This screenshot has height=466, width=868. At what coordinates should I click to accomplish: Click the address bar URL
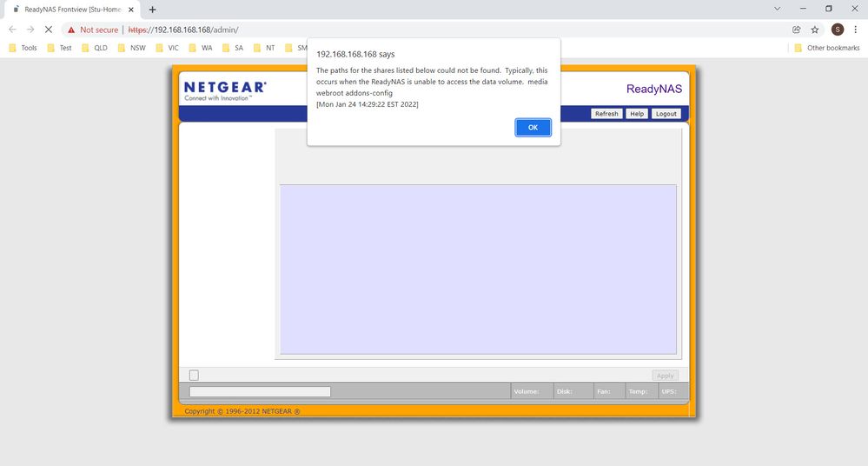tap(183, 30)
